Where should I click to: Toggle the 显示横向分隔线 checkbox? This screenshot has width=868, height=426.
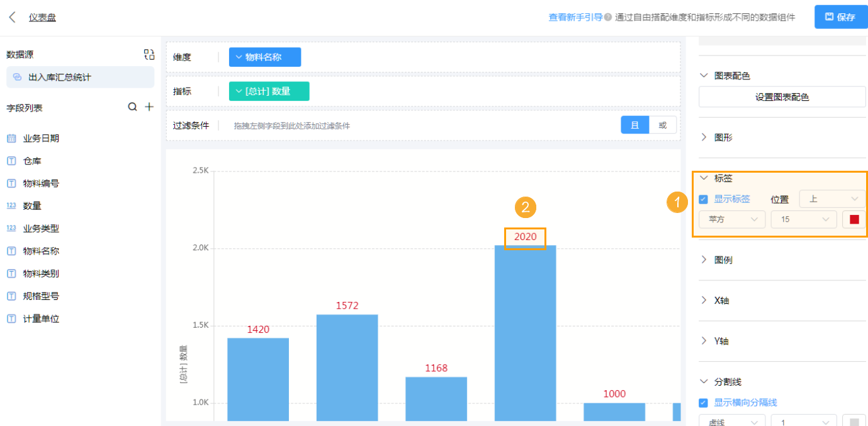(x=704, y=403)
